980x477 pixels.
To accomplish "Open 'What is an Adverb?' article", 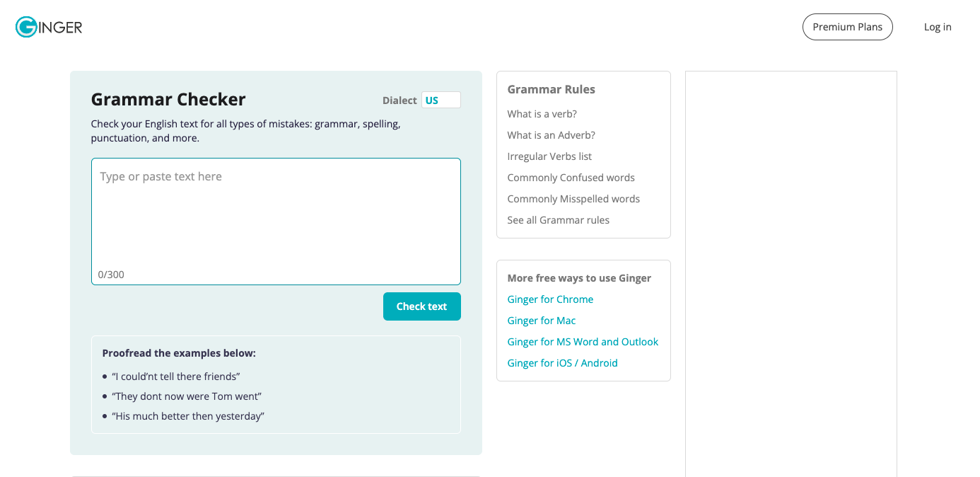I will click(551, 134).
